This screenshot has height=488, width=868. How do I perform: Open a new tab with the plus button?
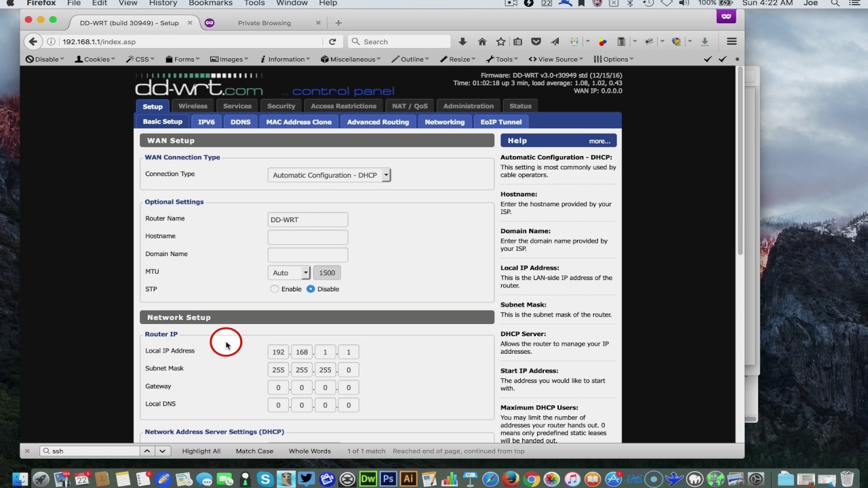click(338, 22)
